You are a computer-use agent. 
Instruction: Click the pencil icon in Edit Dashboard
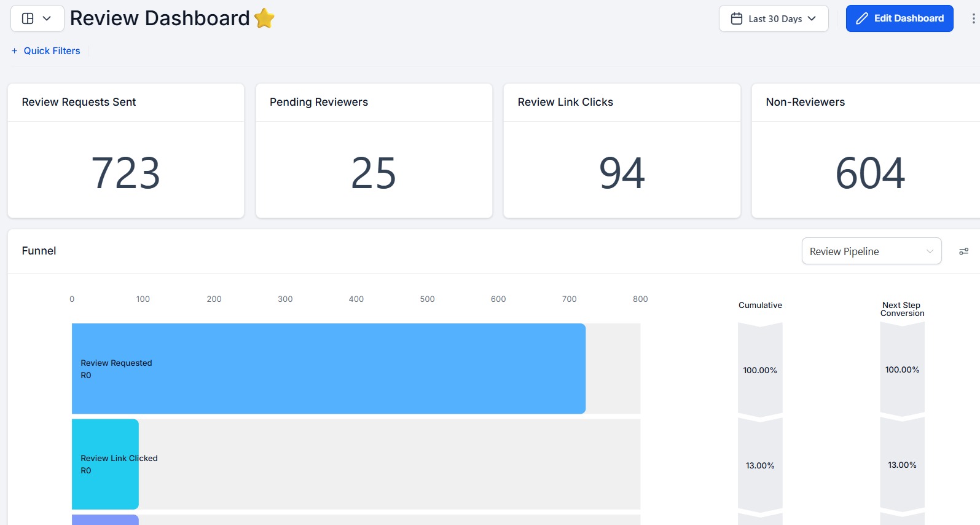click(862, 18)
